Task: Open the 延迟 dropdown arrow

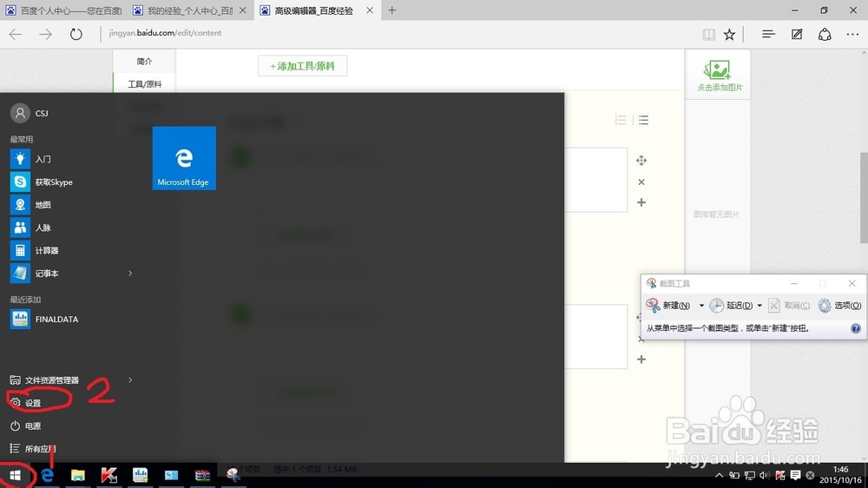Action: tap(759, 305)
